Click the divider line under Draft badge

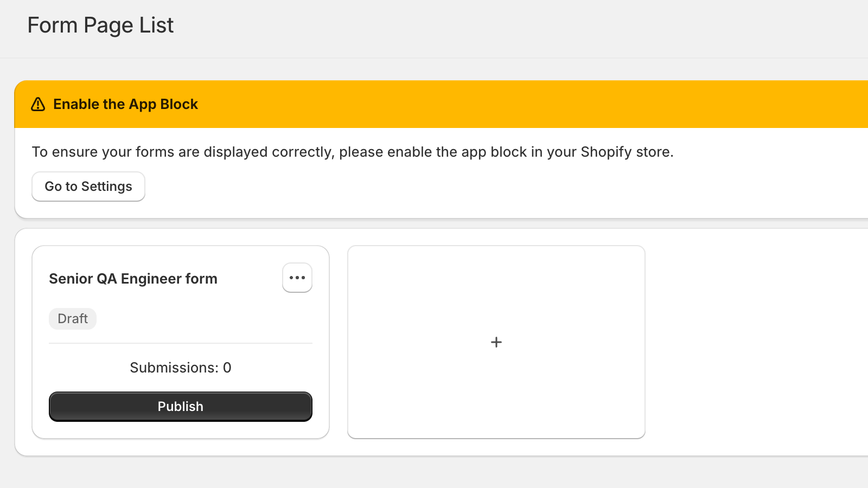[x=181, y=343]
